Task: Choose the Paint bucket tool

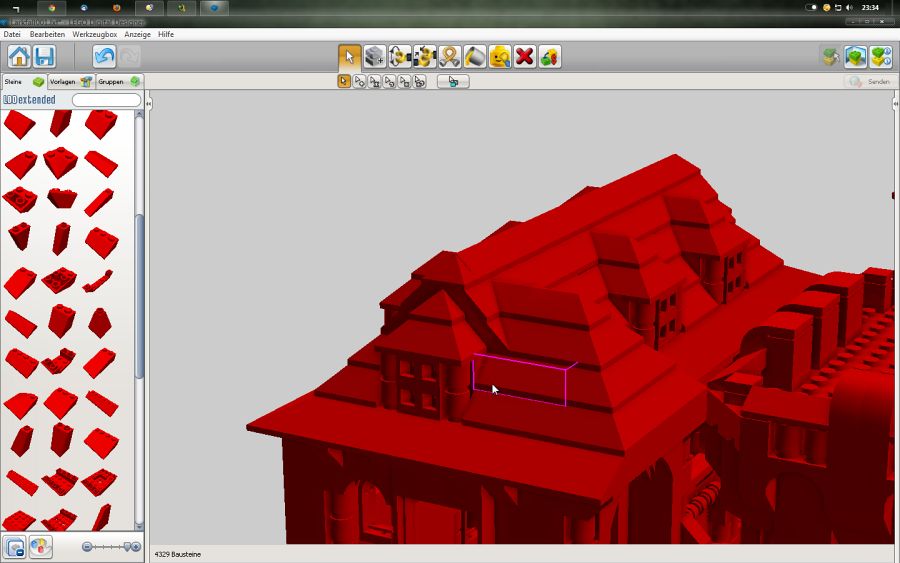Action: 475,57
